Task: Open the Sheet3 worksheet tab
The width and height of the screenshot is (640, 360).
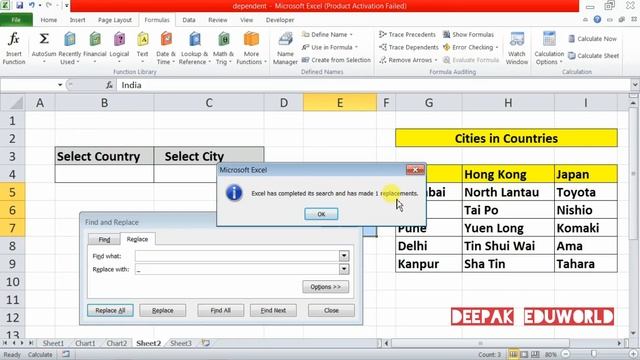Action: pos(180,343)
